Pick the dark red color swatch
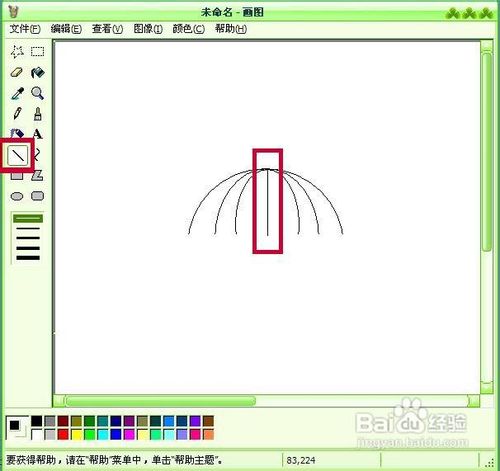Image resolution: width=500 pixels, height=471 pixels. click(x=63, y=421)
